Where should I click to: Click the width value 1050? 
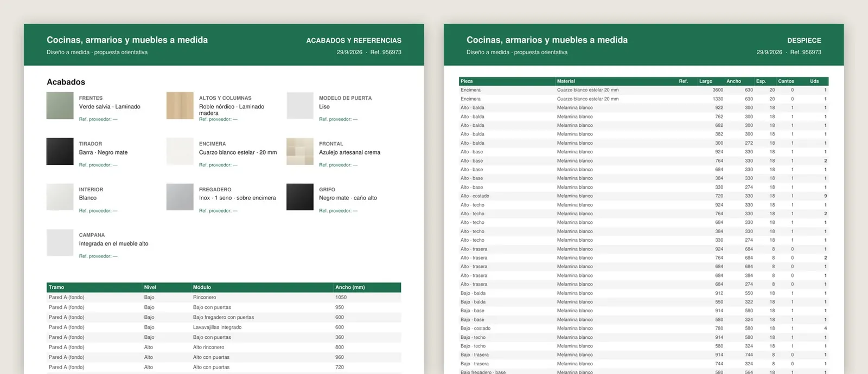341,297
